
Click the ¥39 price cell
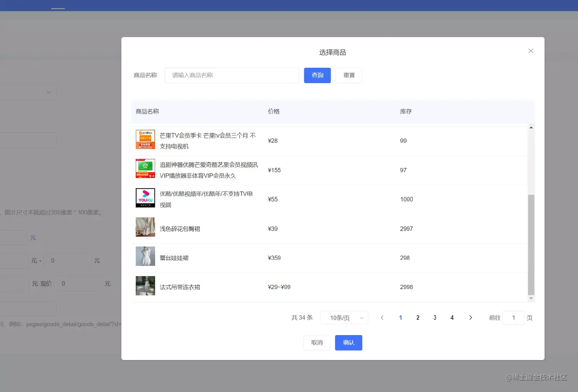[x=273, y=229]
